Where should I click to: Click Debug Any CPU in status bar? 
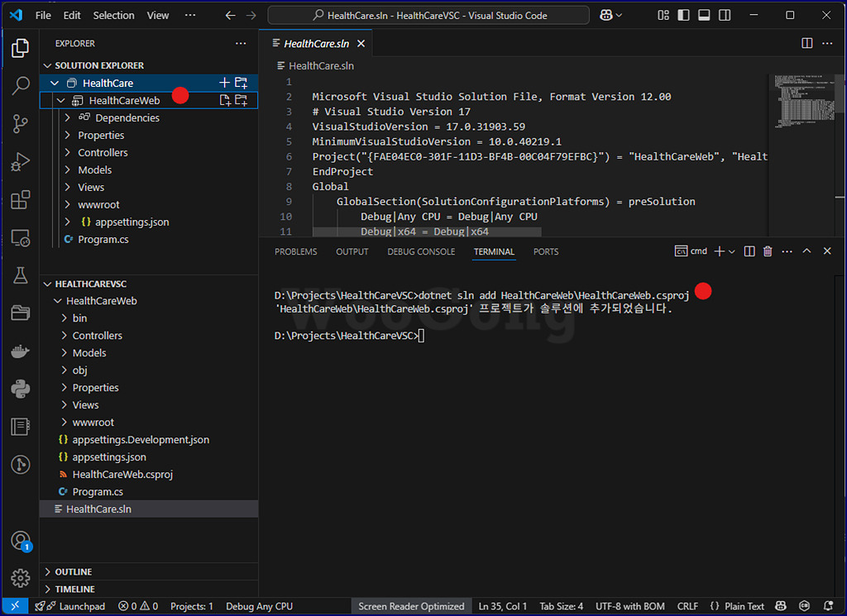pyautogui.click(x=259, y=606)
